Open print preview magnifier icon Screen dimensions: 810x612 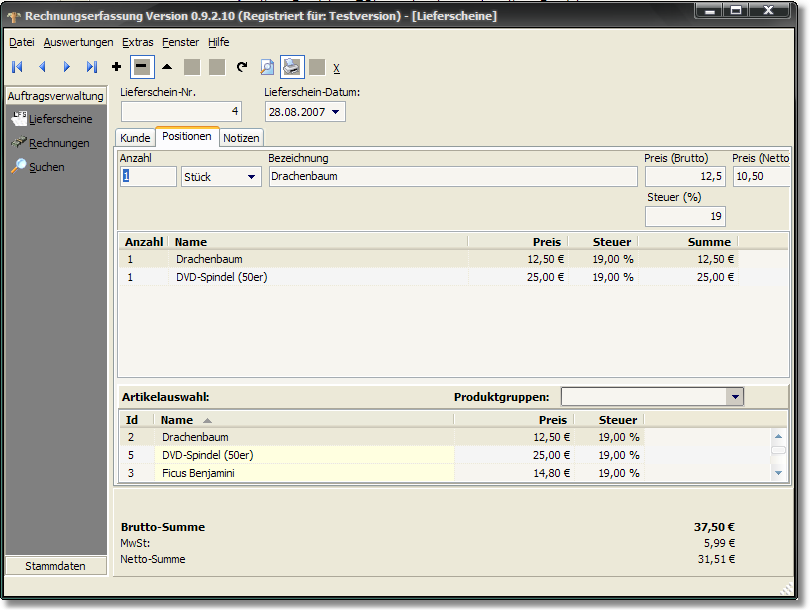click(267, 67)
